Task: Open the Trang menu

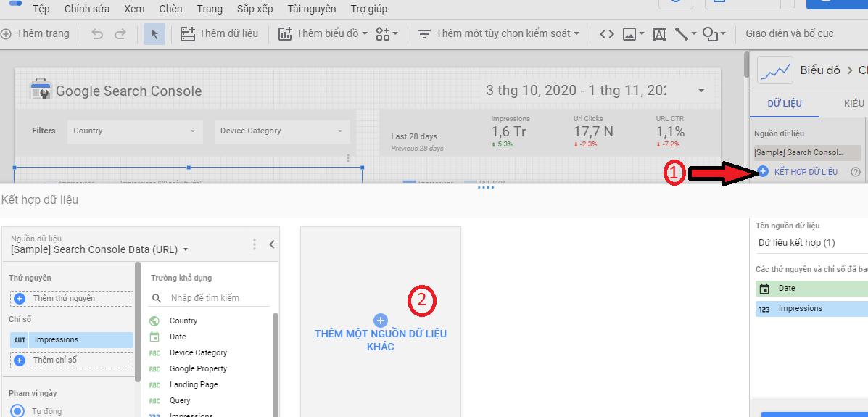Action: [x=210, y=9]
